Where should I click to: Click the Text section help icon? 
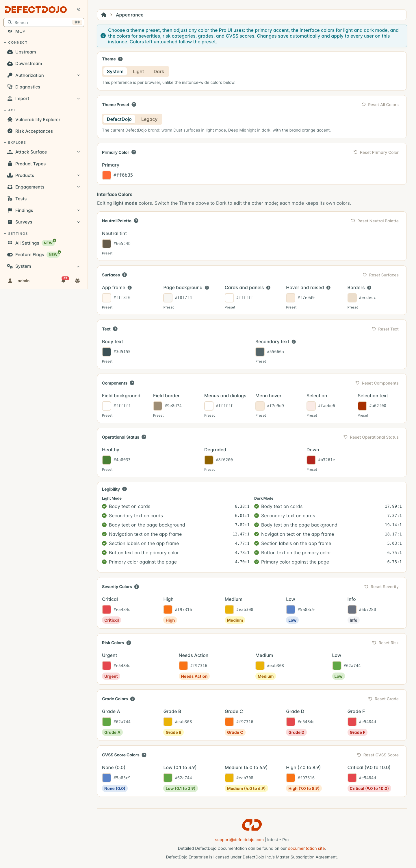[115, 329]
